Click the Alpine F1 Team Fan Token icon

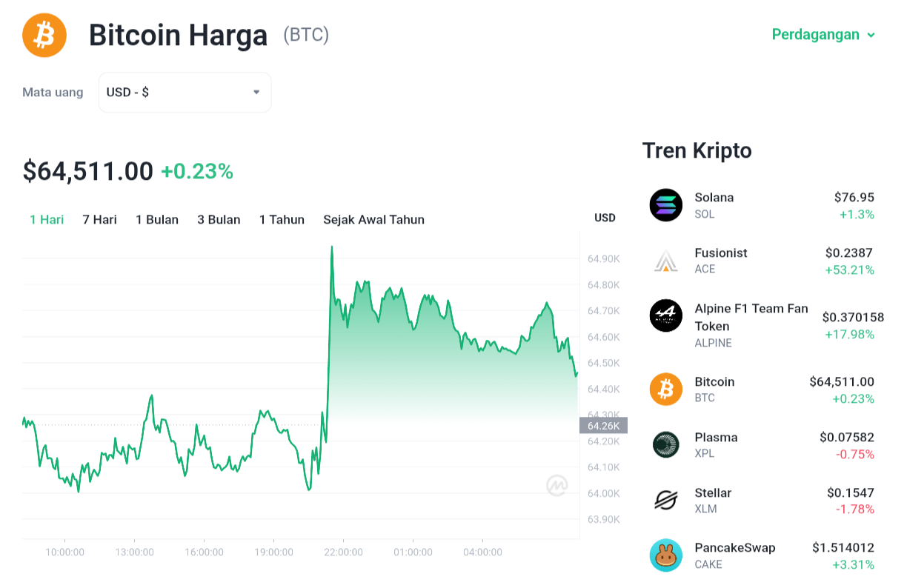[x=665, y=315]
